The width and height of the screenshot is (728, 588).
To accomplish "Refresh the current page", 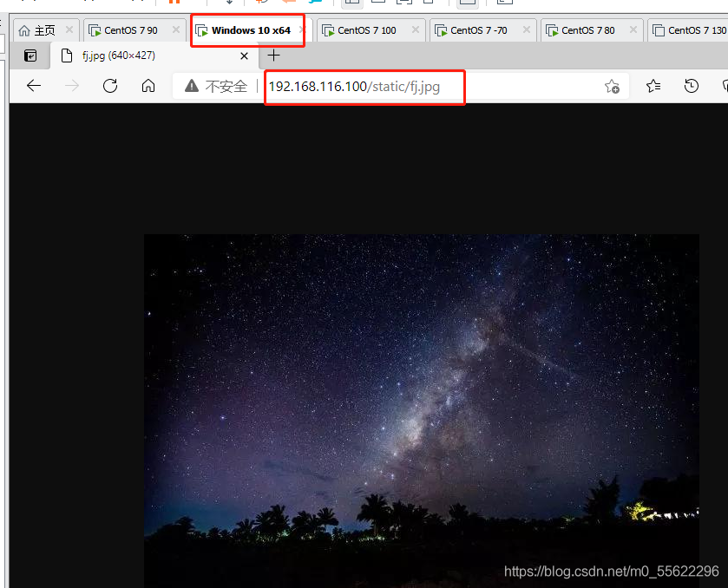I will [110, 86].
